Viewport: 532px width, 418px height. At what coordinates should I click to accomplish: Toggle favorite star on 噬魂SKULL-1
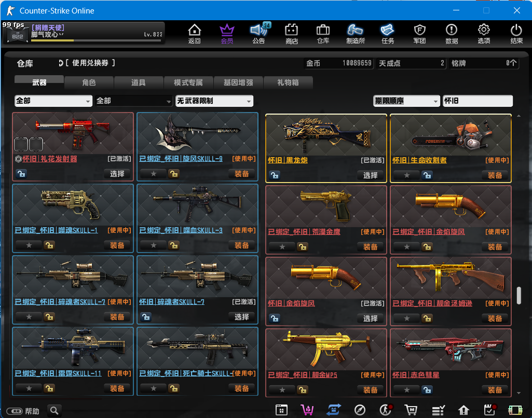29,245
